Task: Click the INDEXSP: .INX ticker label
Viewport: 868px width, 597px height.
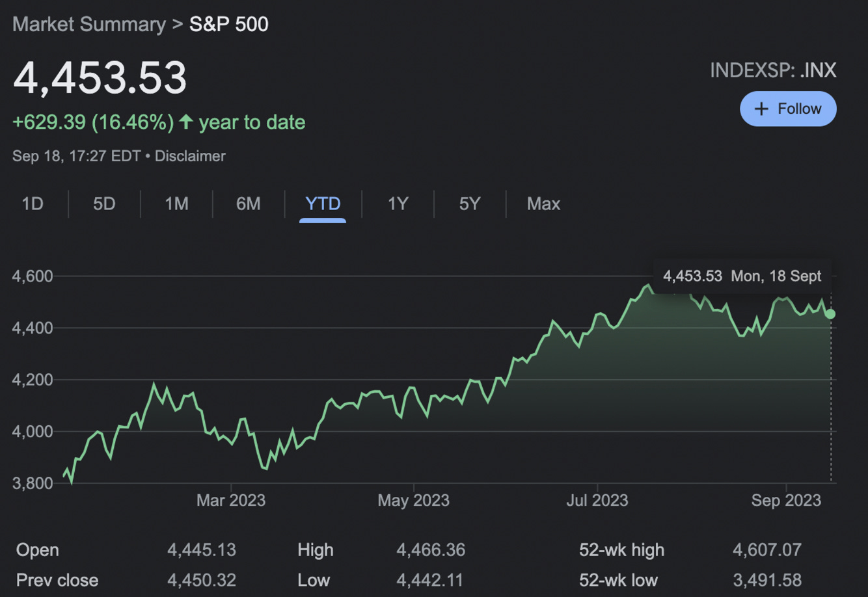Action: coord(773,70)
